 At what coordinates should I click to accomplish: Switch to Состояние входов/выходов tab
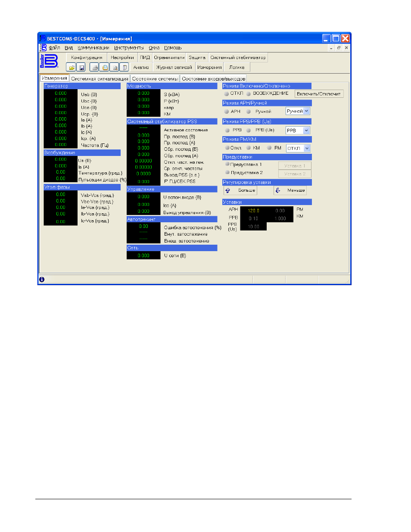pos(214,79)
